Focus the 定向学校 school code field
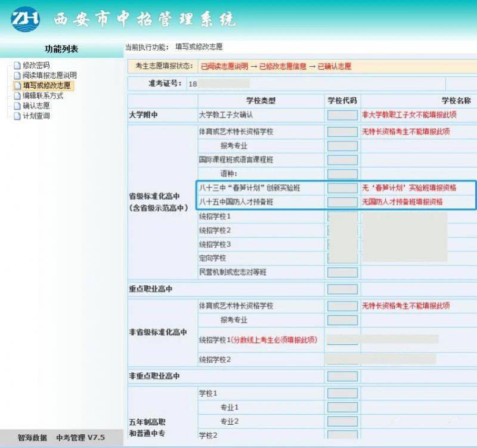The width and height of the screenshot is (477, 448). [x=342, y=259]
